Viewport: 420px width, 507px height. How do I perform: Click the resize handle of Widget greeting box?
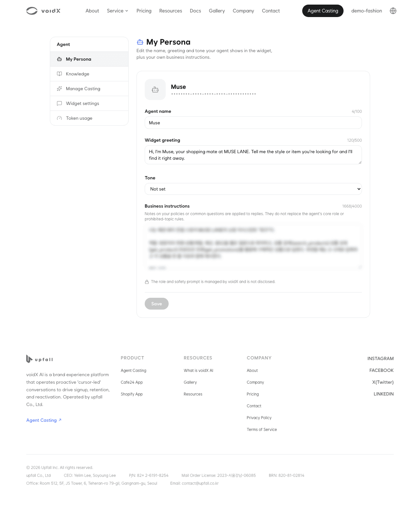pos(360,162)
